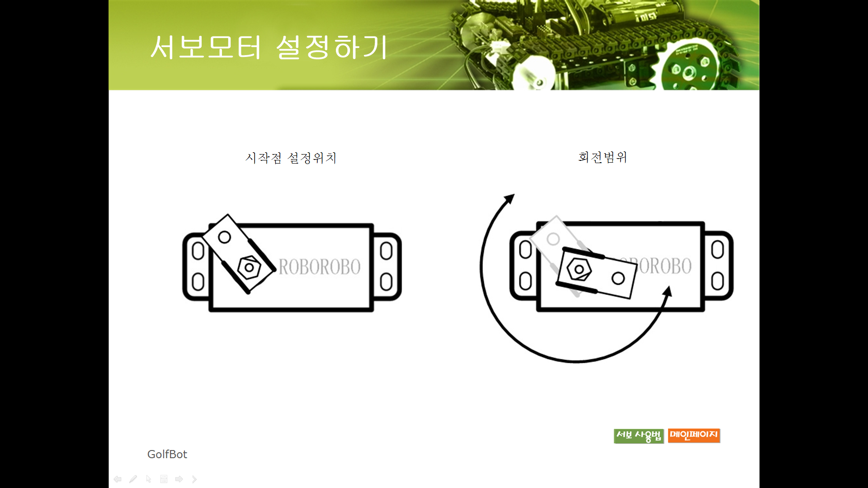Click the 서보모터 설정하기 slide title
The image size is (868, 488).
(269, 47)
